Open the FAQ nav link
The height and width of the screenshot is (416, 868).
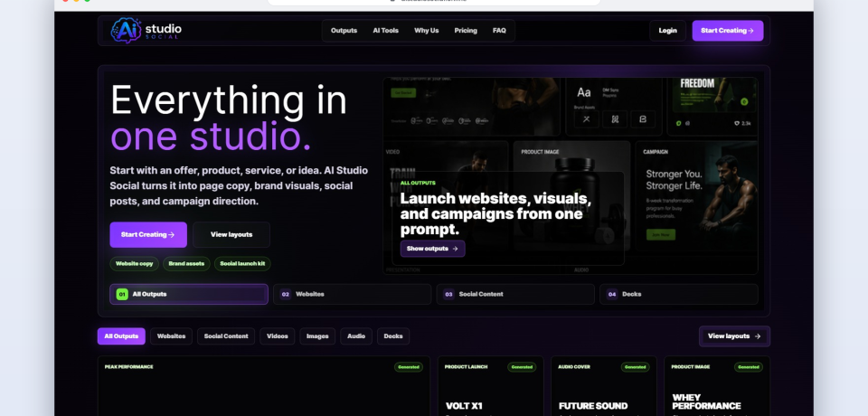[x=499, y=31]
